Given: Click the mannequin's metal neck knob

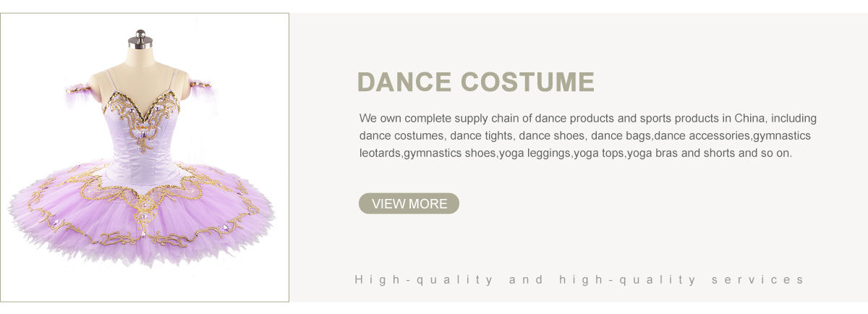Looking at the screenshot, I should pos(140,38).
